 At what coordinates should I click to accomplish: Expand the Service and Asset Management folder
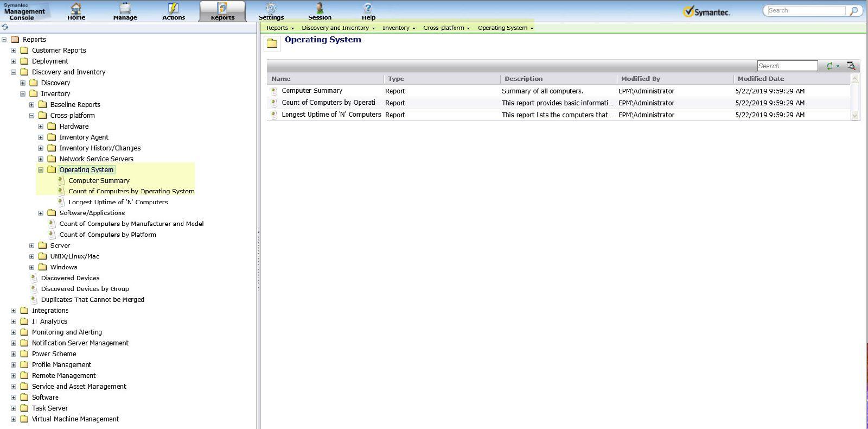(x=14, y=387)
